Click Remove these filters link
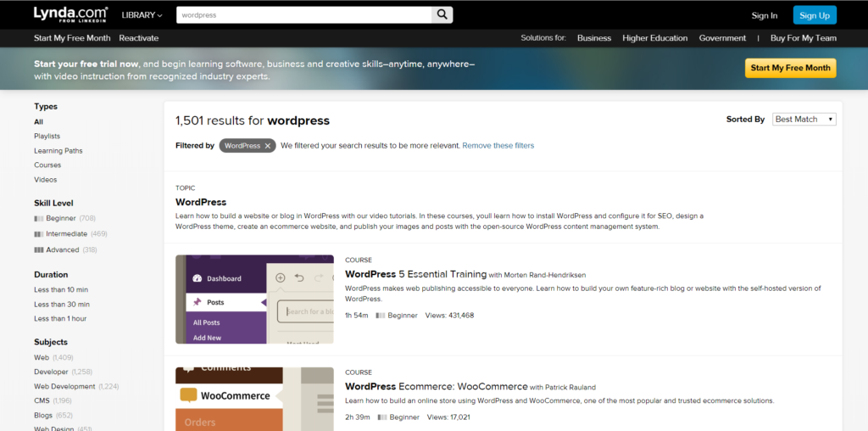The height and width of the screenshot is (431, 868). 498,146
